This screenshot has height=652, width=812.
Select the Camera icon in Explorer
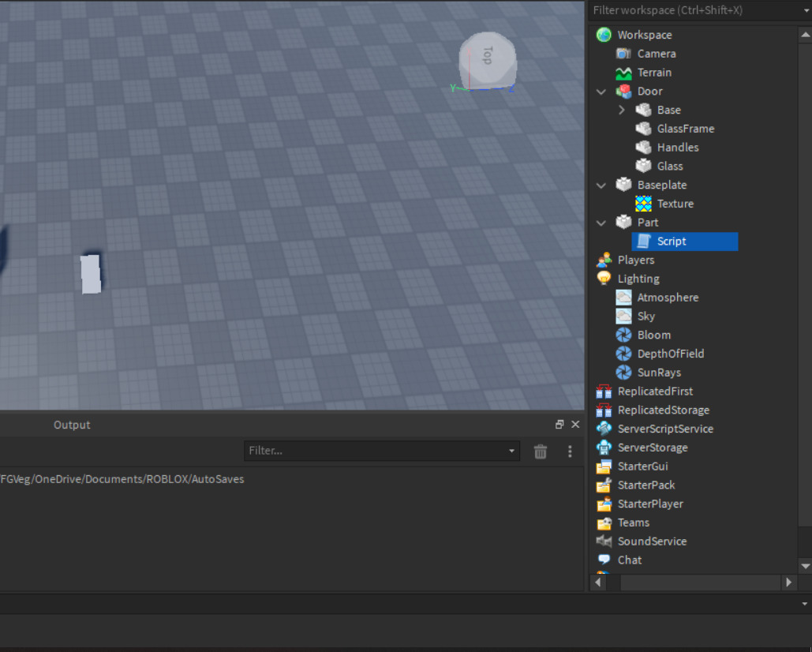click(x=623, y=53)
